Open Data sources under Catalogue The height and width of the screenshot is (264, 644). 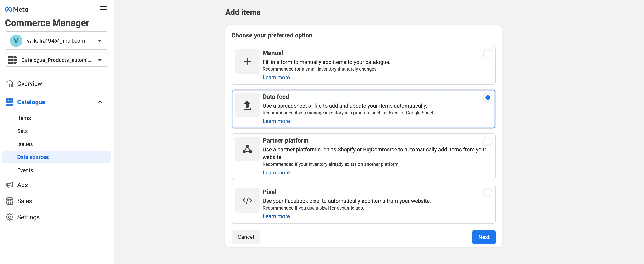pyautogui.click(x=56, y=157)
